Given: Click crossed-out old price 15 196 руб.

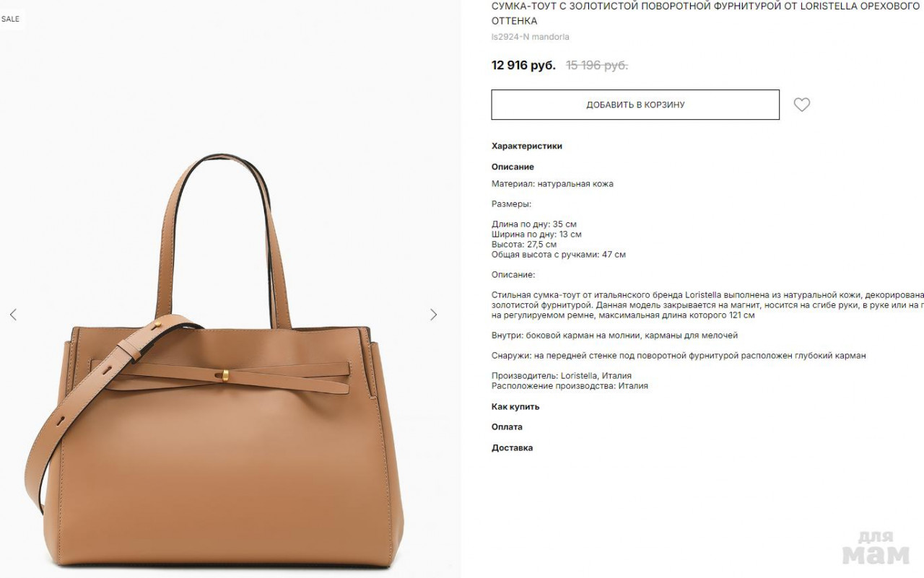Looking at the screenshot, I should pos(597,65).
